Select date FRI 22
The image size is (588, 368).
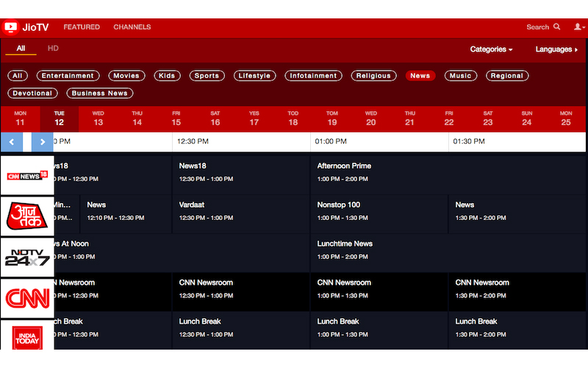(449, 118)
